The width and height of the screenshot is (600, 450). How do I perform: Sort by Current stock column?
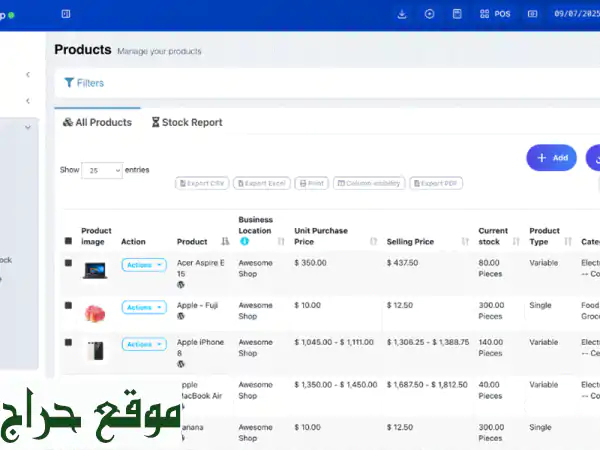516,241
